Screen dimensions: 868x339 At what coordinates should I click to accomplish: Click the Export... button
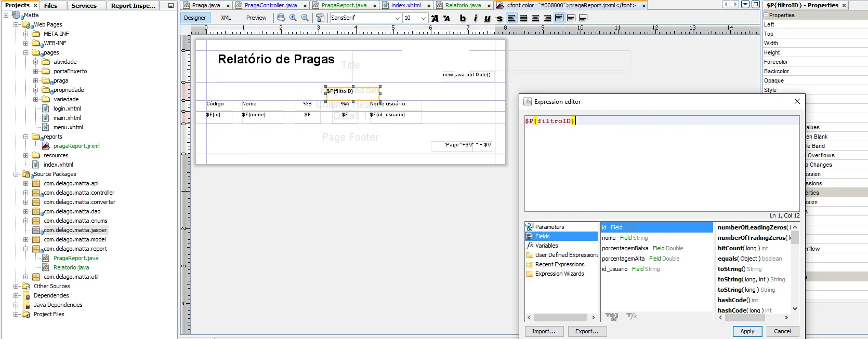586,331
